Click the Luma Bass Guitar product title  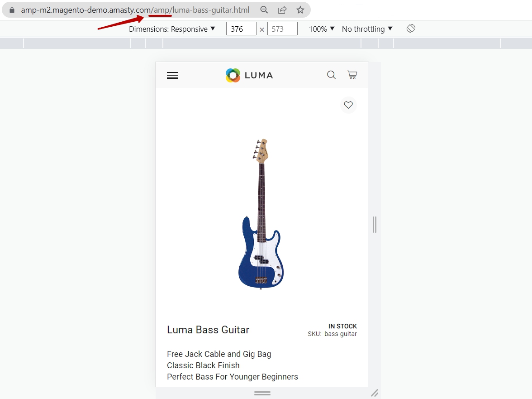[x=208, y=330]
